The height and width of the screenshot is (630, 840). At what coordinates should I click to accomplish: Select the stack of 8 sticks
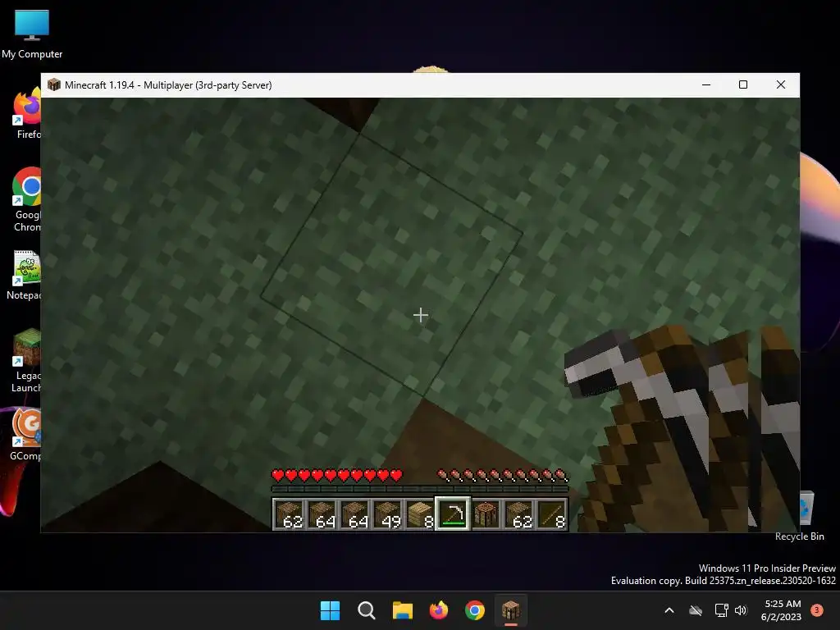pos(552,514)
